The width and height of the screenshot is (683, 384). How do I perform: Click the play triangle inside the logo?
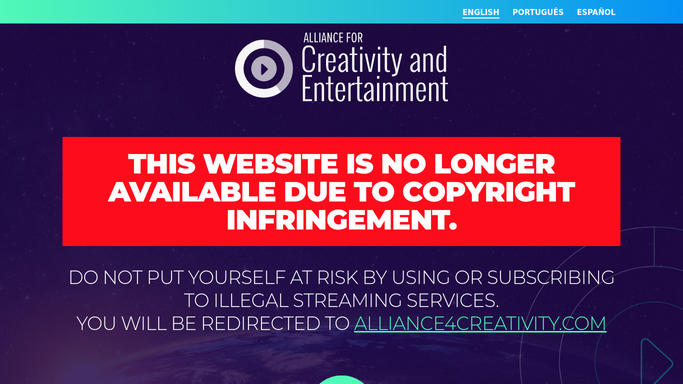click(x=264, y=69)
